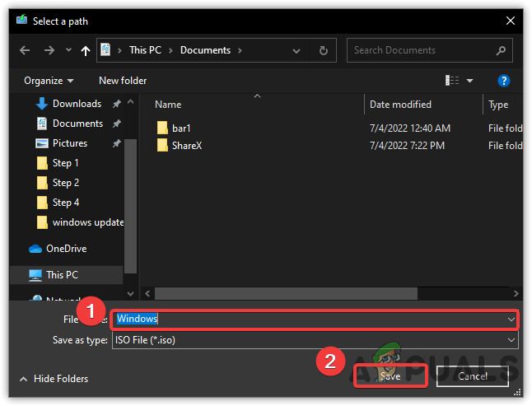Open the view options dropdown arrow
This screenshot has width=532, height=406.
(470, 81)
